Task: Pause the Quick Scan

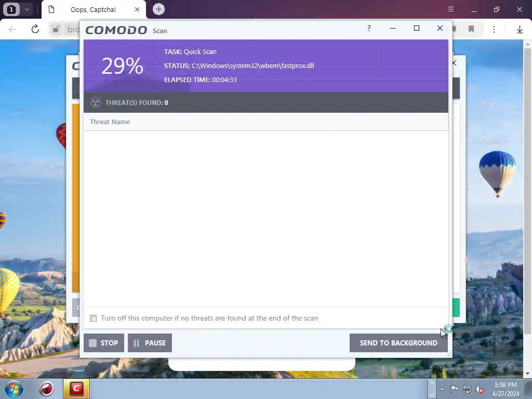Action: coord(150,343)
